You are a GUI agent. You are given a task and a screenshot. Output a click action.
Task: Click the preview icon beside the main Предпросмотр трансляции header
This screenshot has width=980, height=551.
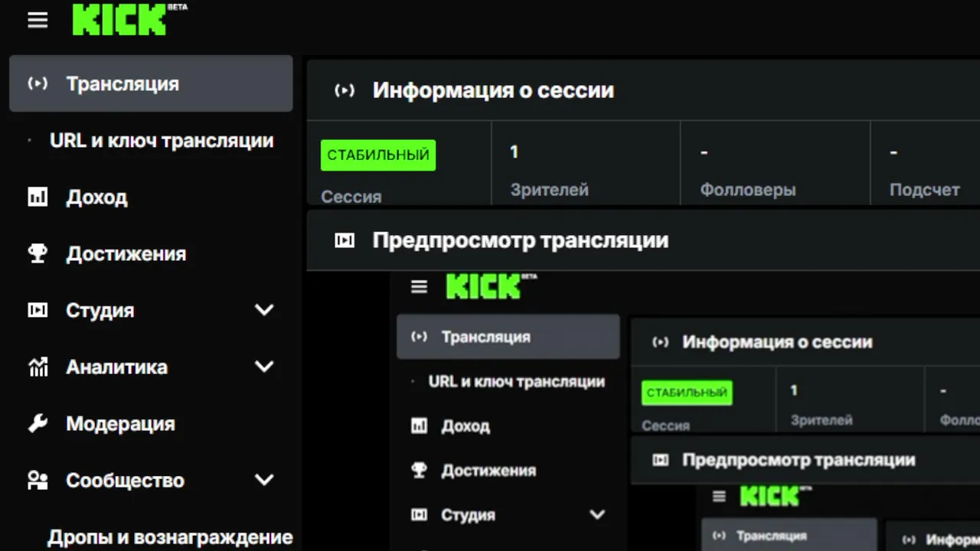[345, 240]
